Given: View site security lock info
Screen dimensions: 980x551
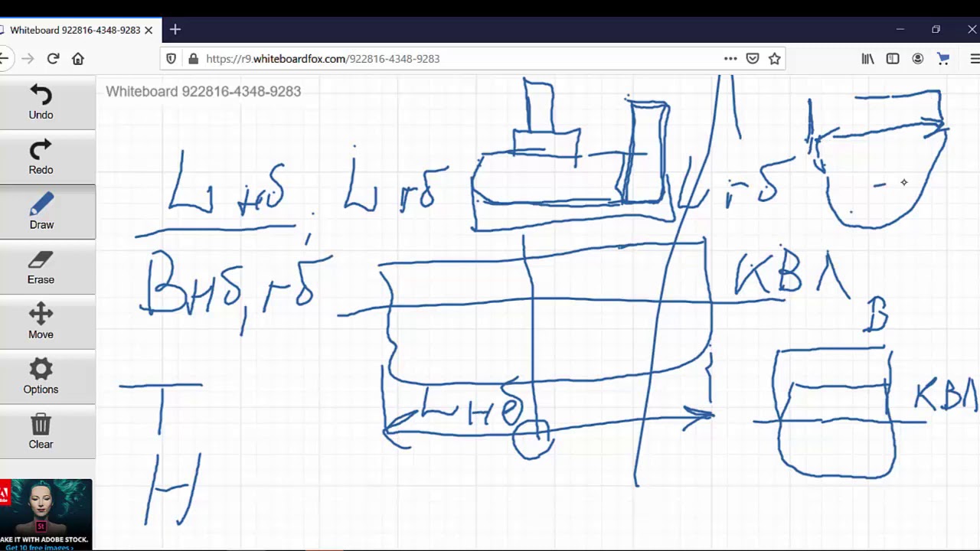Looking at the screenshot, I should (193, 58).
